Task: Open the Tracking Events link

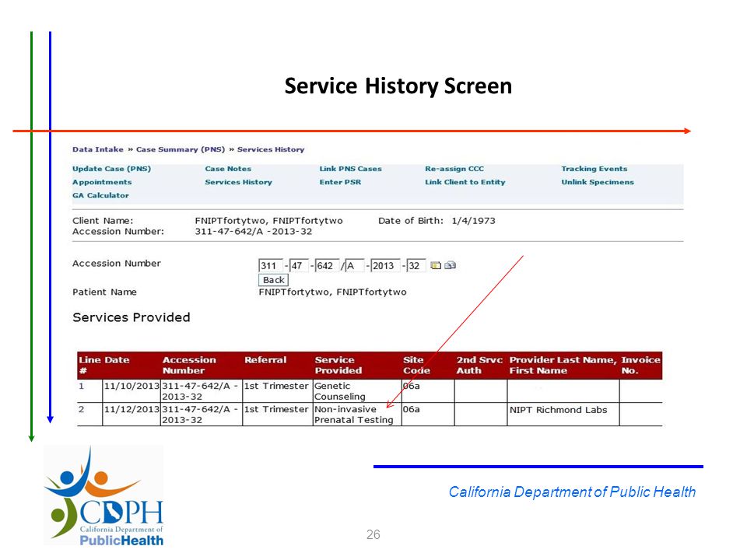Action: point(594,169)
